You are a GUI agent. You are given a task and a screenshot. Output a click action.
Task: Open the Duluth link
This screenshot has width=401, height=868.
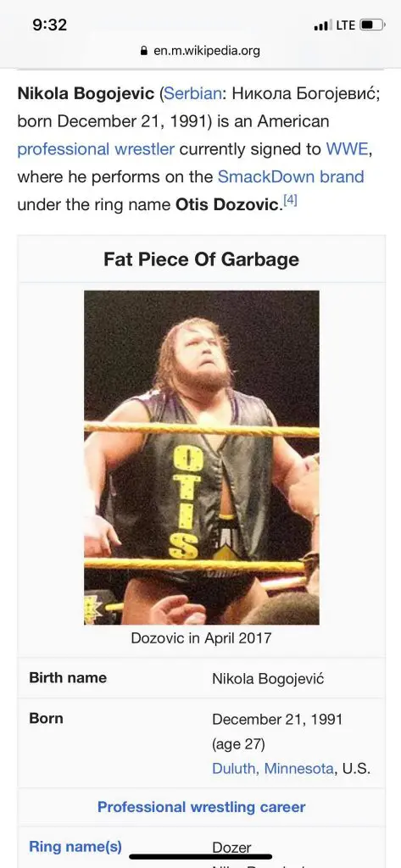pos(234,768)
